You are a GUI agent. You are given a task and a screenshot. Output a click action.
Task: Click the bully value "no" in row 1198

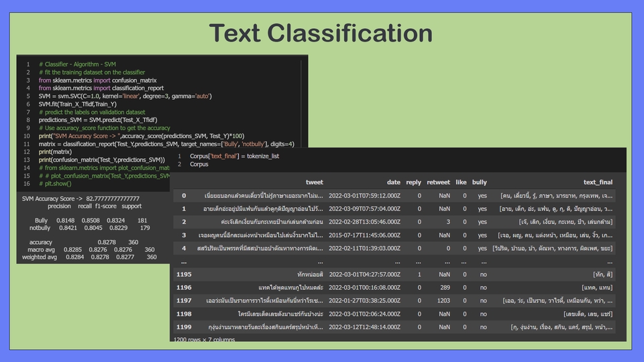click(x=484, y=314)
